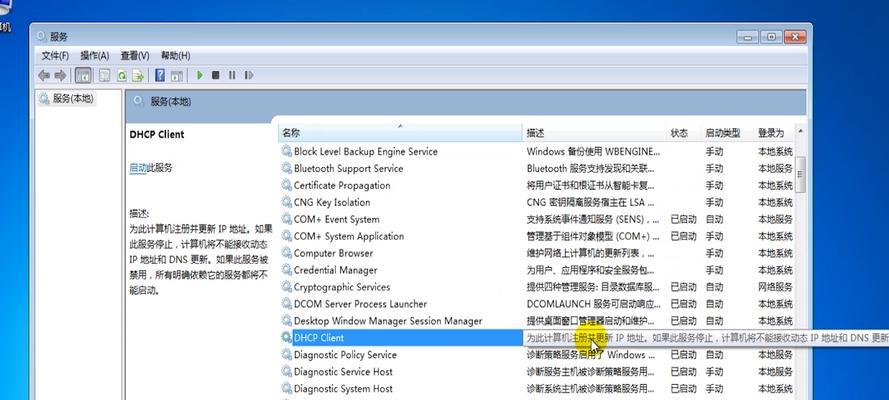Screen dimensions: 889x400
Task: Click the gear icon beside Diagnostic Policy Service
Action: click(x=287, y=355)
